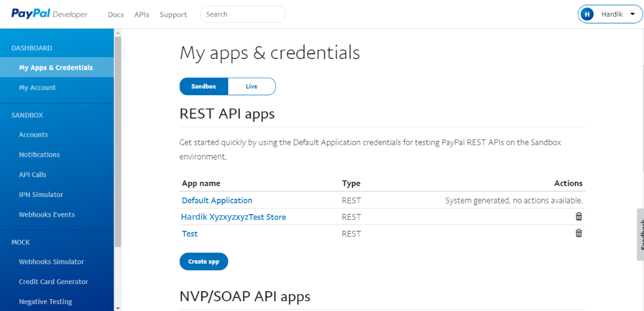Click the My apps & credentials heading
Viewport: 644px width, 311px height.
point(270,53)
